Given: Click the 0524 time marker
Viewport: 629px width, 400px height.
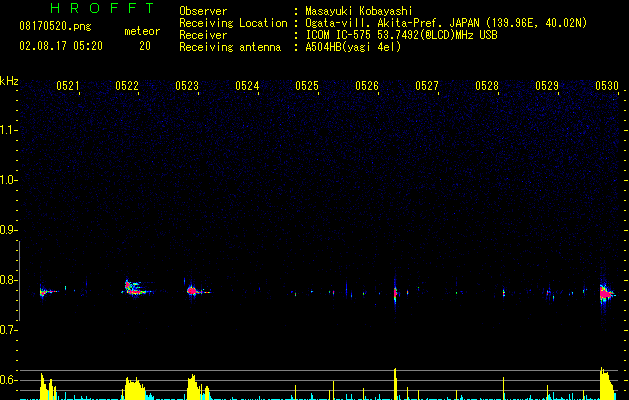Looking at the screenshot, I should [247, 86].
